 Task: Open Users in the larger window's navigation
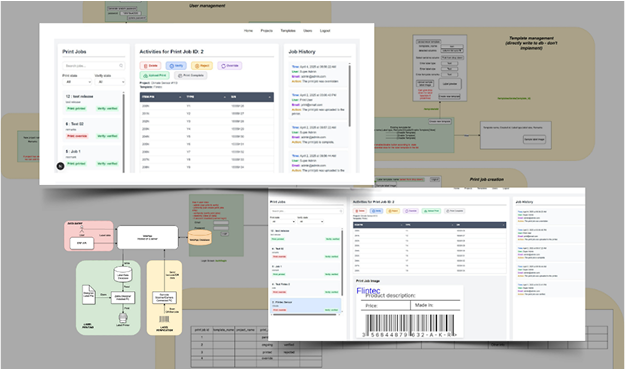point(308,31)
